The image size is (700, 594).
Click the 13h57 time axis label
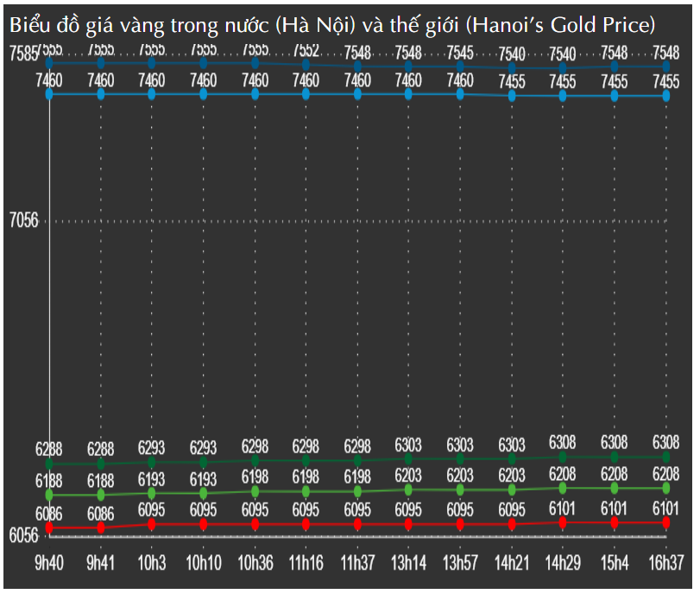[460, 563]
